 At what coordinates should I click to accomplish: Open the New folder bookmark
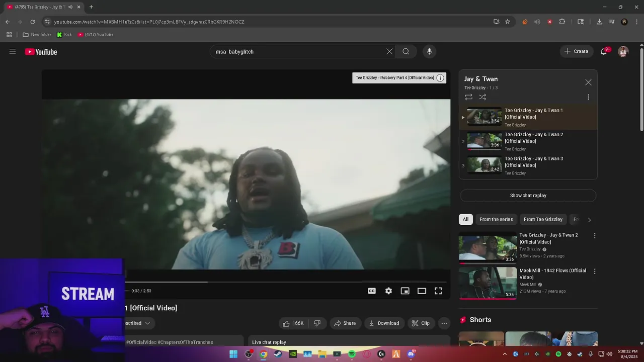tap(37, 35)
